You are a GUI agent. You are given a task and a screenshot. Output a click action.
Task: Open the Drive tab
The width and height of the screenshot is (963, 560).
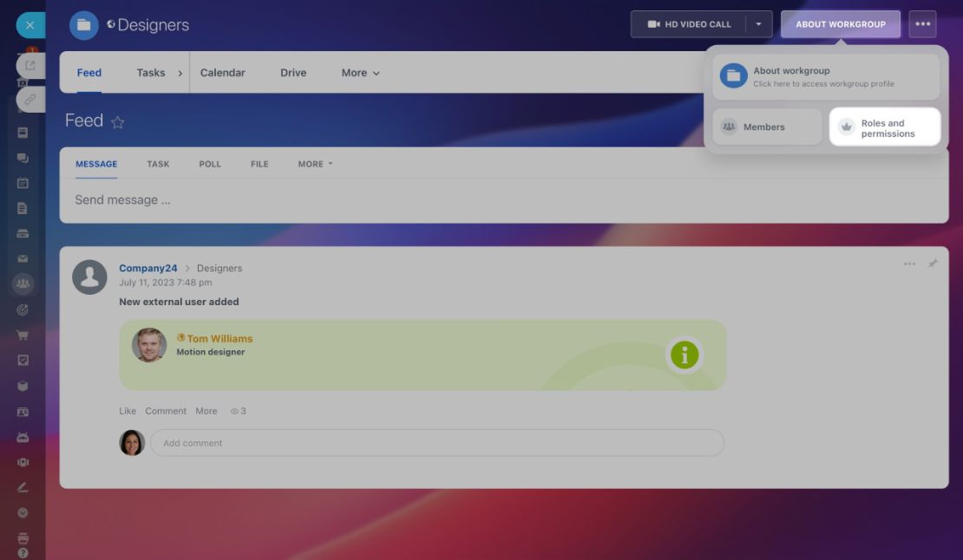point(293,72)
